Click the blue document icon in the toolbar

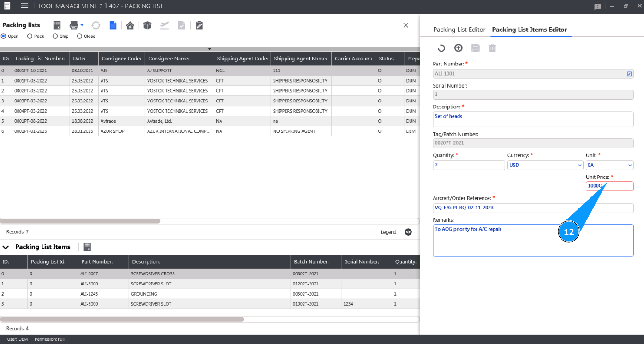[113, 25]
